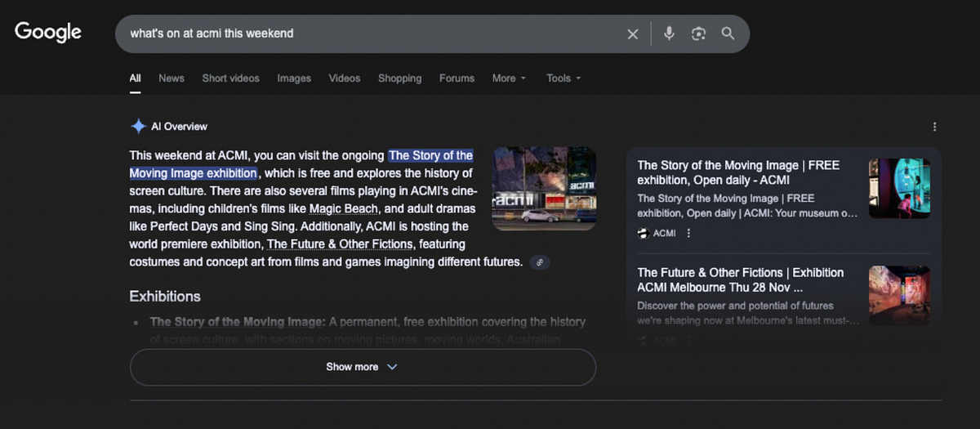Expand the More search filters dropdown
Screen dimensions: 980x429
point(508,78)
